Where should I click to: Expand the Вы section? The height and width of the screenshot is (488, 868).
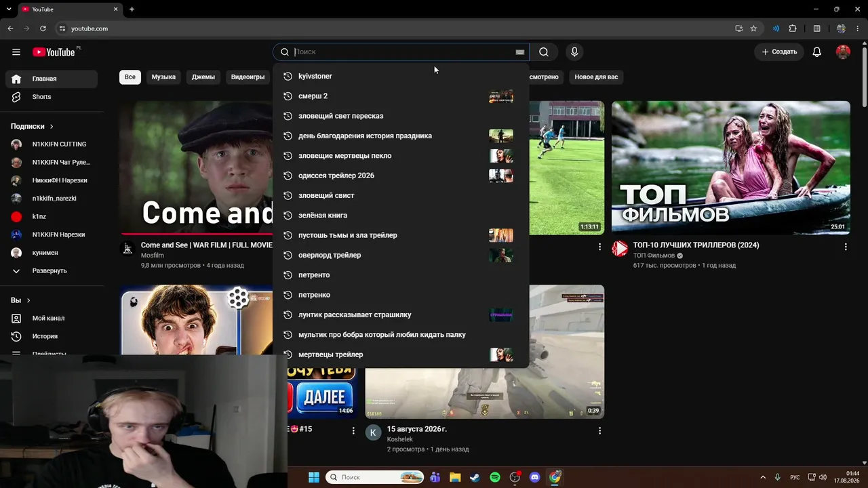(20, 300)
